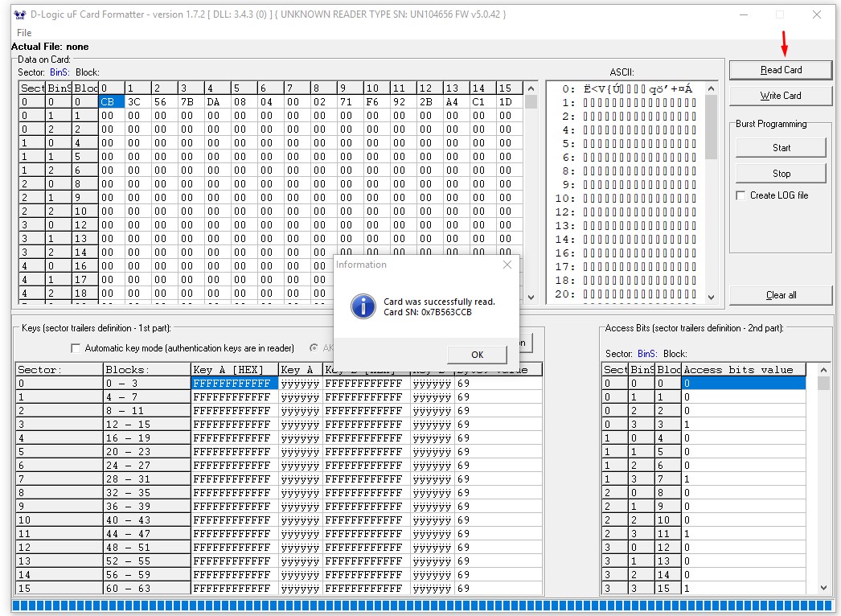Toggle Automatic key mode checkbox
The image size is (841, 616).
(x=76, y=348)
